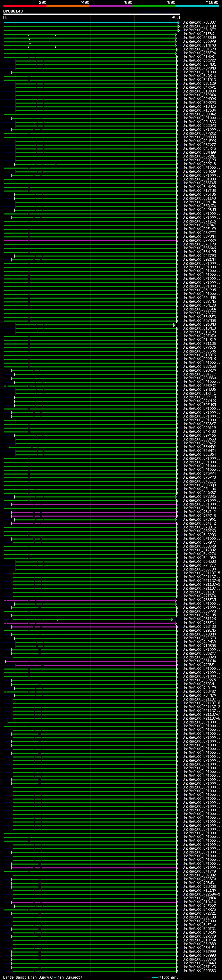The width and height of the screenshot is (222, 980).
Task: Click the orange ~40% identity legend segment
Action: pyautogui.click(x=68, y=6)
